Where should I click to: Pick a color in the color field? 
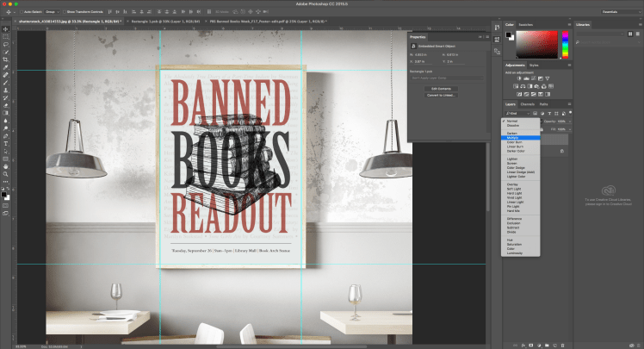[536, 45]
